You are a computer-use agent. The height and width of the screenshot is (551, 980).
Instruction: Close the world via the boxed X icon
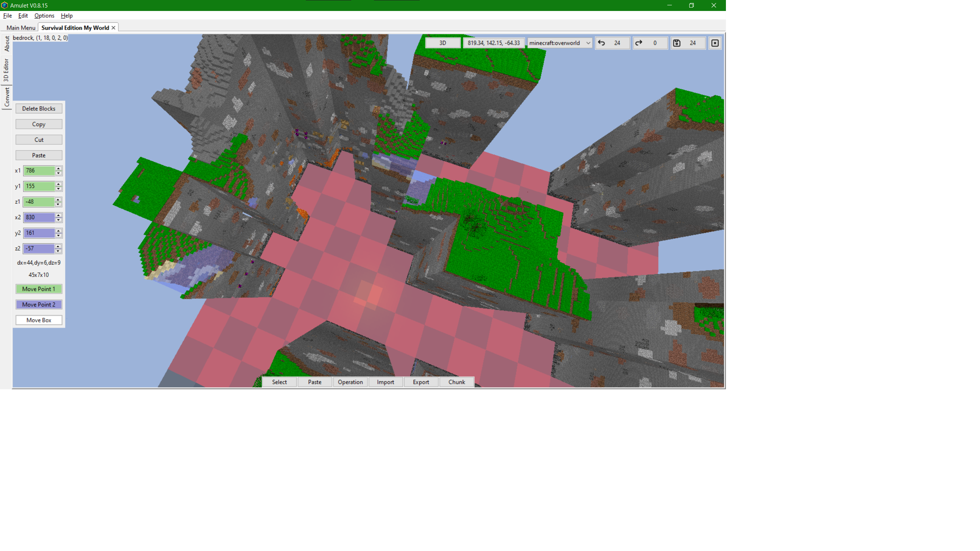point(715,43)
